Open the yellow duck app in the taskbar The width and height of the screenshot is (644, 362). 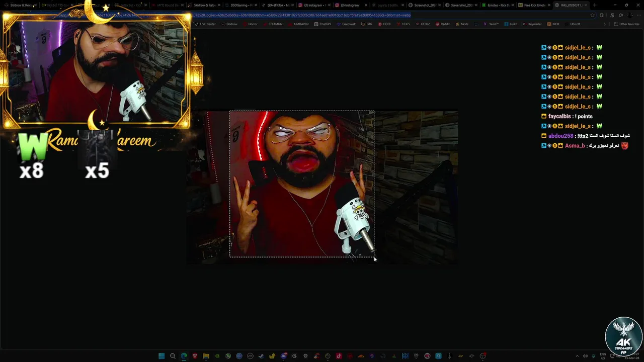click(272, 356)
